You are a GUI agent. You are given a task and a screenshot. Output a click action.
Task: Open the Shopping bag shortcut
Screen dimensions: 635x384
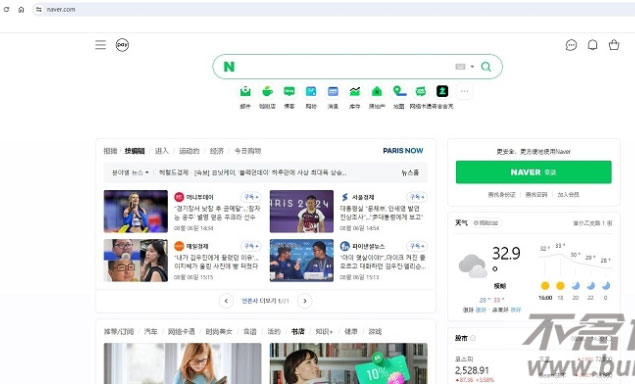311,92
